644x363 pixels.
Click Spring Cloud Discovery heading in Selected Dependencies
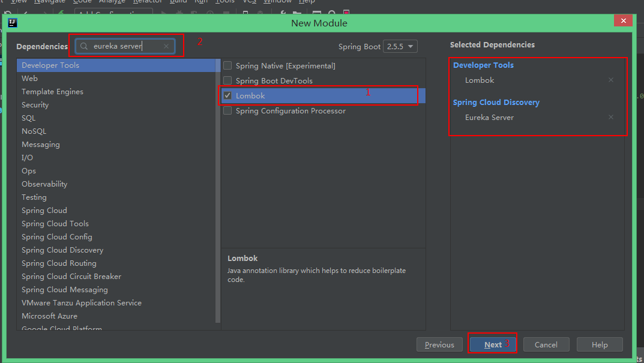[496, 102]
